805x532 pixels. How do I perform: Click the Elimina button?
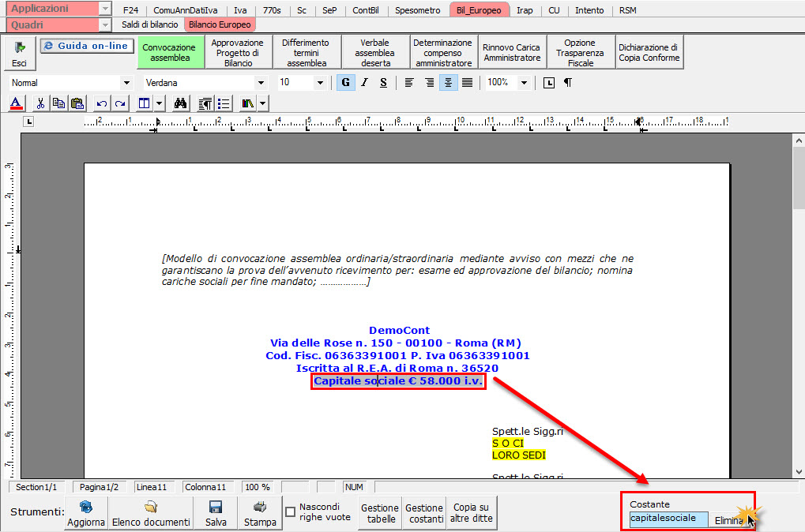[728, 520]
